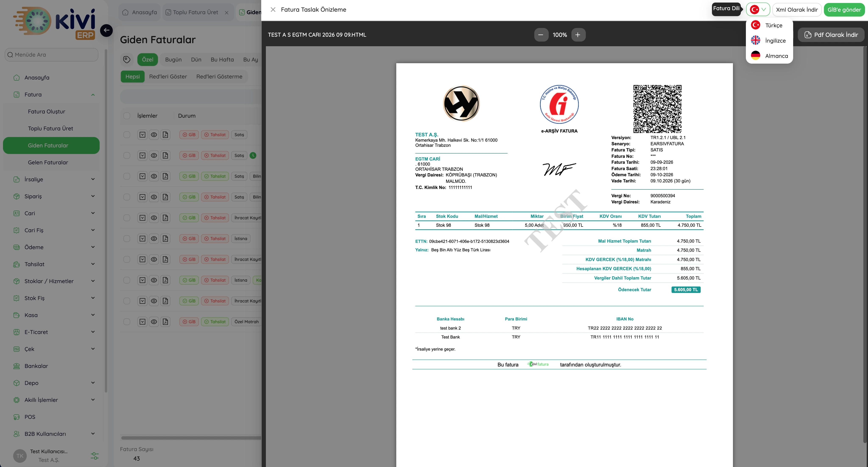Select İngilizce language option

pos(769,41)
